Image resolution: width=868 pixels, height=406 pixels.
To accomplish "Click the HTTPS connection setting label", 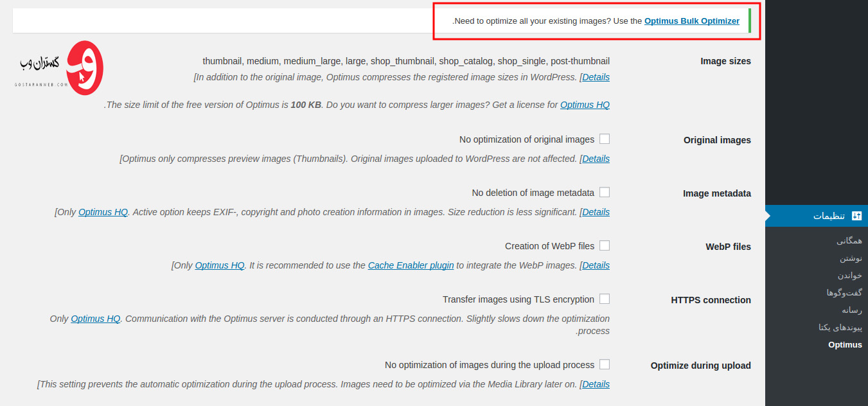I will tap(711, 300).
